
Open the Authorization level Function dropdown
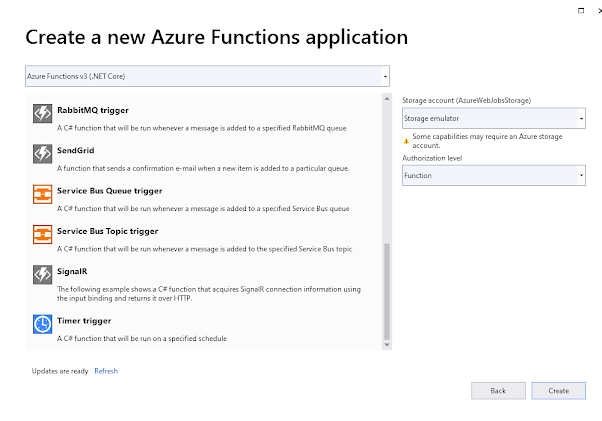[x=494, y=175]
